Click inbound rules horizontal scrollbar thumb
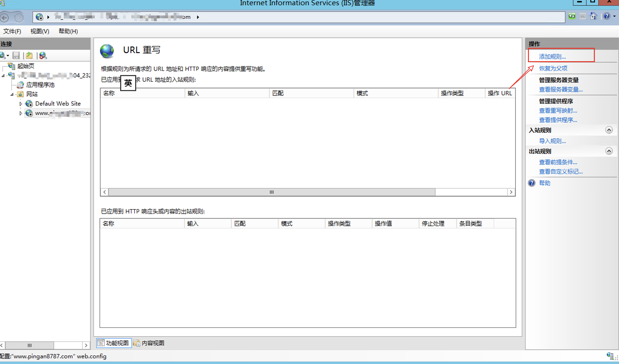619x364 pixels. click(x=271, y=192)
